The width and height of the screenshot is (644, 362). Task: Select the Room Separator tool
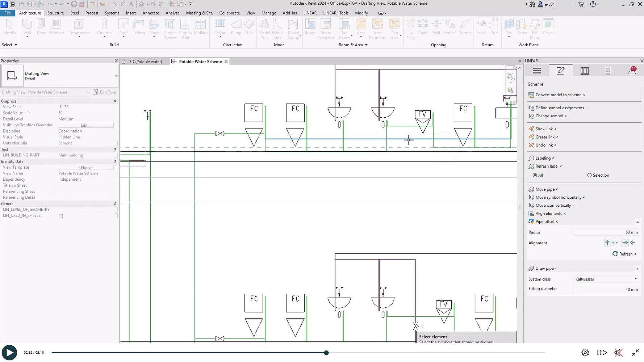(326, 28)
